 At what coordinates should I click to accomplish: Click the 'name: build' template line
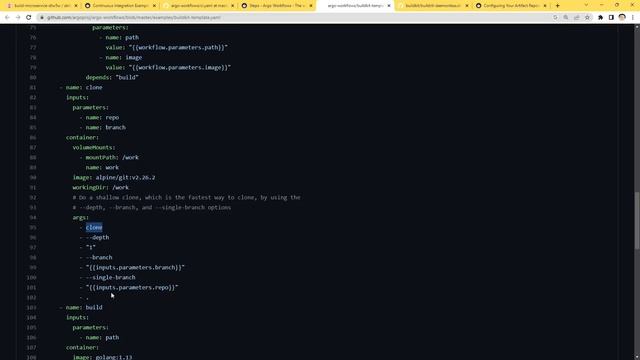(x=81, y=307)
